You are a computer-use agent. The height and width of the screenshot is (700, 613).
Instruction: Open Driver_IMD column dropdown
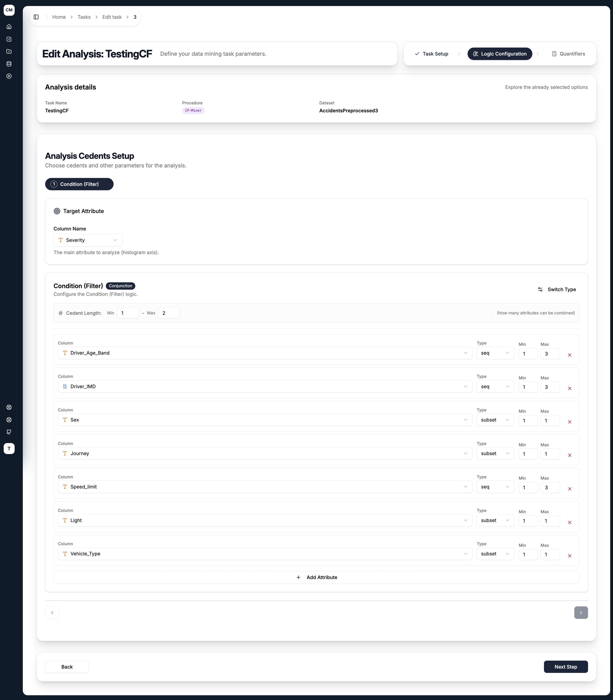coord(265,386)
